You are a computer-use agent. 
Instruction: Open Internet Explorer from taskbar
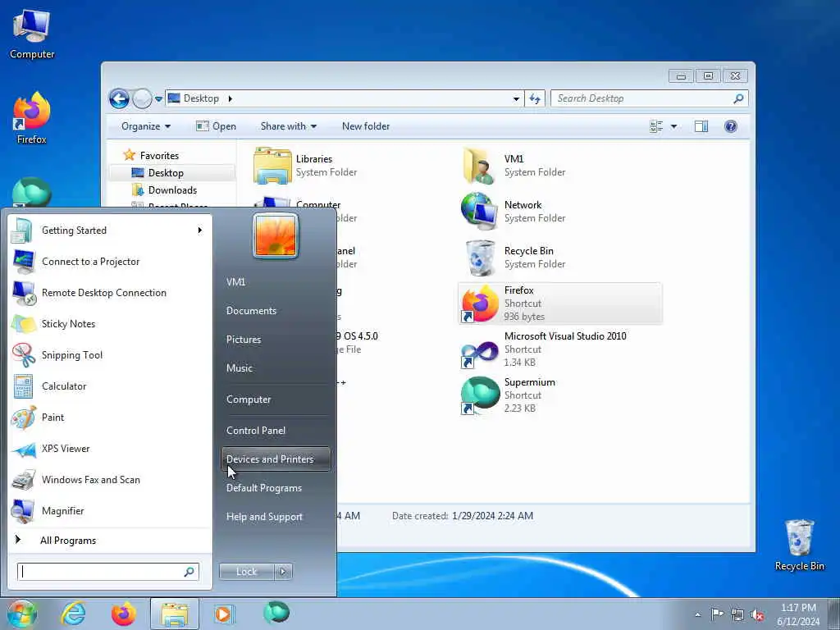(73, 614)
